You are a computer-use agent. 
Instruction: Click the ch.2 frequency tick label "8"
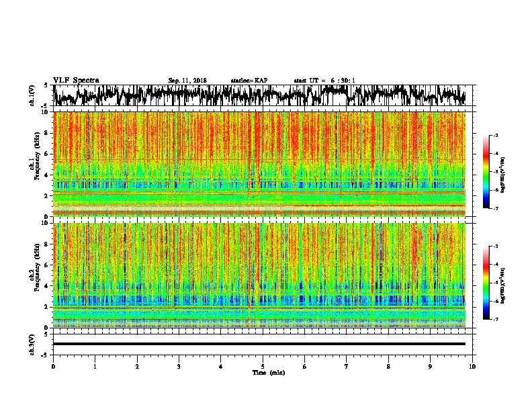pos(46,244)
